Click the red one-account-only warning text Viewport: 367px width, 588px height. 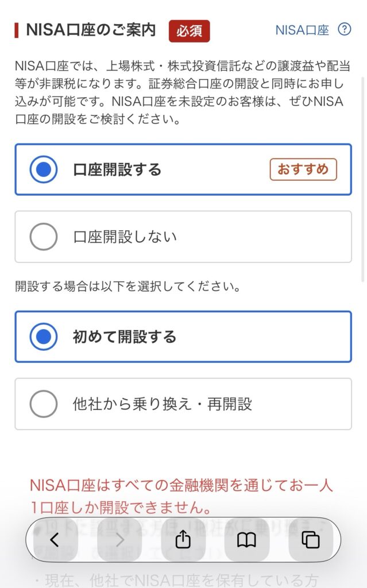coord(181,496)
